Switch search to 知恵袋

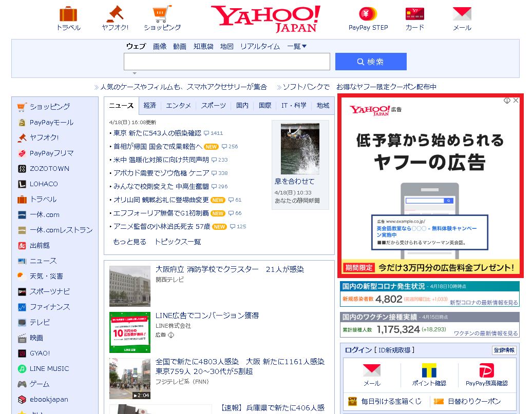[x=203, y=47]
